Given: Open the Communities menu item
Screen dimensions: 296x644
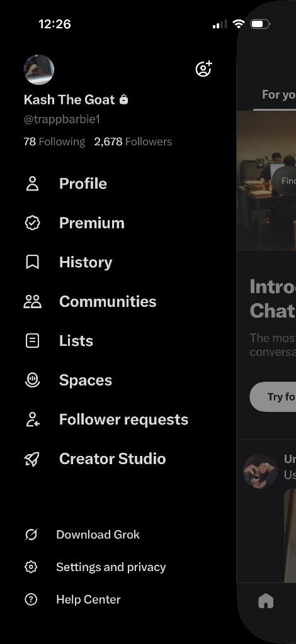Looking at the screenshot, I should [108, 301].
